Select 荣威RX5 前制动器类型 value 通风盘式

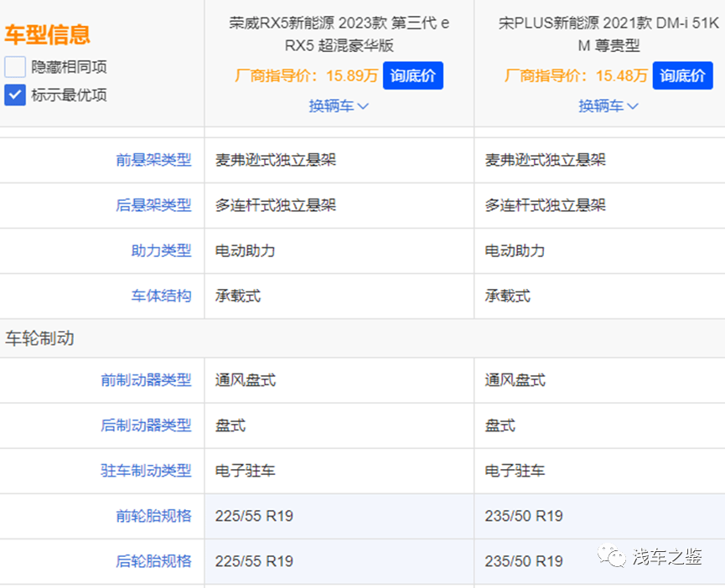(x=245, y=380)
